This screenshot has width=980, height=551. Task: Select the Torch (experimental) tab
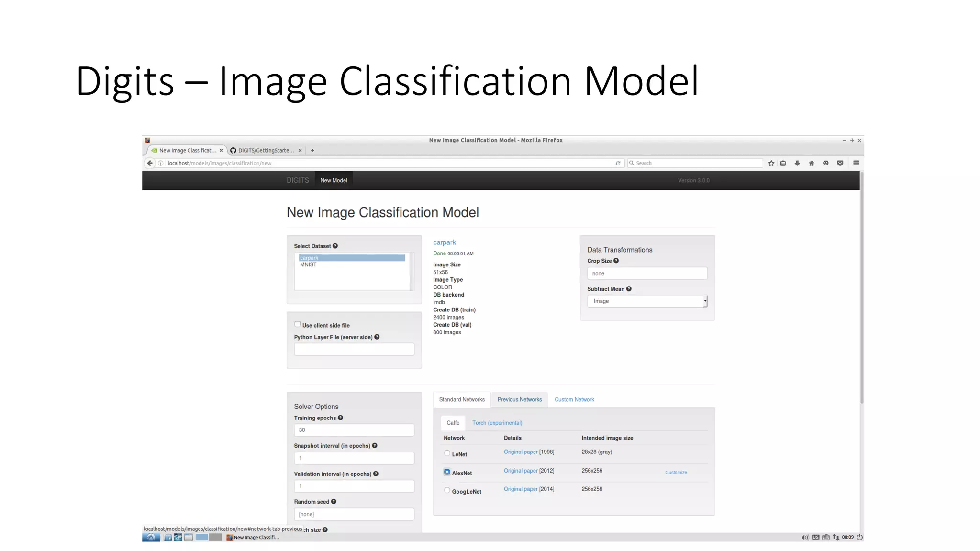pos(497,423)
